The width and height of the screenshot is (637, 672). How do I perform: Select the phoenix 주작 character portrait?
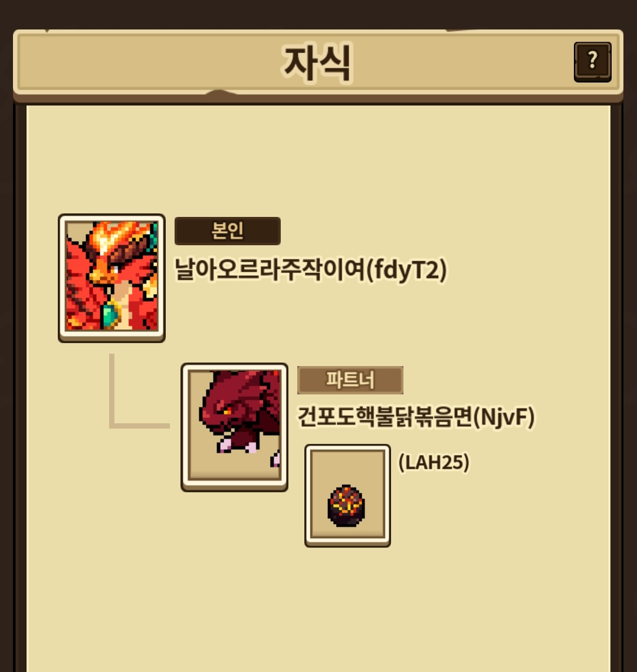111,277
